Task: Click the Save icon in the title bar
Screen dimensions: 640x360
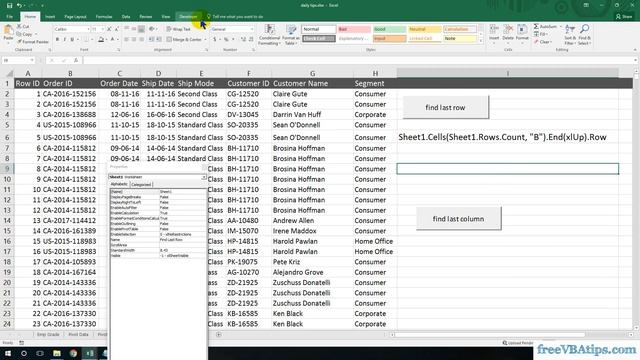Action: tap(9, 5)
